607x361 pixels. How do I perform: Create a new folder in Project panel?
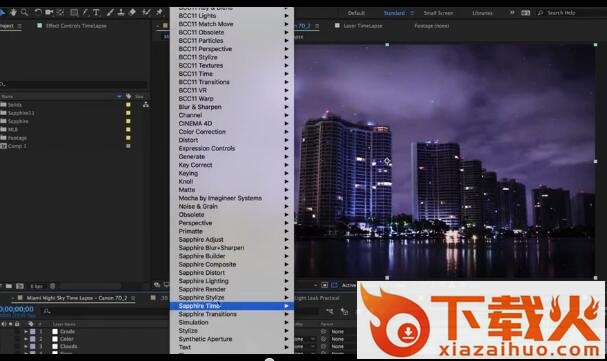click(9, 286)
